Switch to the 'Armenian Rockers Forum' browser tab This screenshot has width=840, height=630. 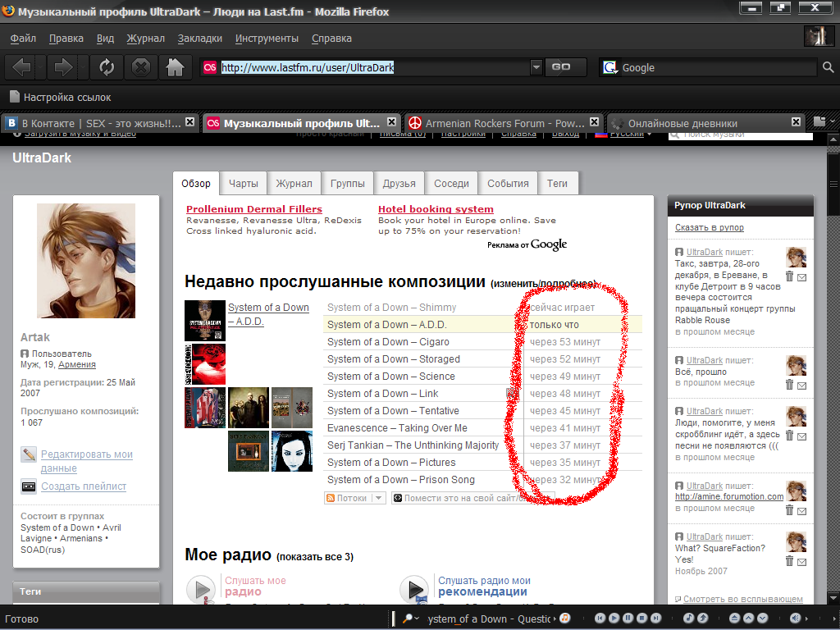504,123
